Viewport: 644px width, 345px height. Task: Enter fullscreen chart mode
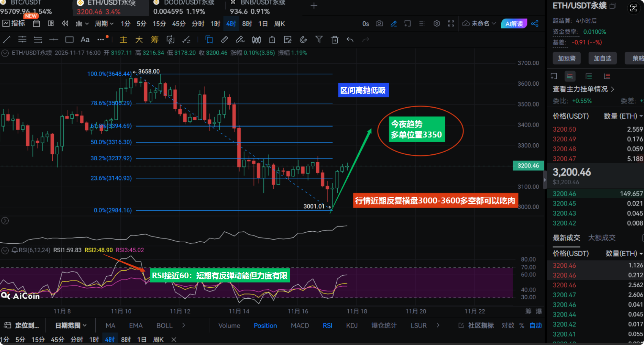(451, 24)
